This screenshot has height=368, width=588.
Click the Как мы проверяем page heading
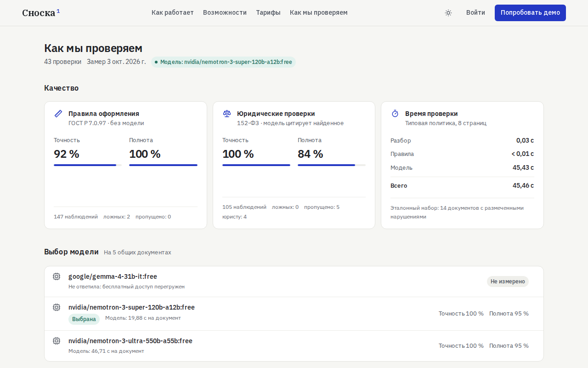point(93,48)
